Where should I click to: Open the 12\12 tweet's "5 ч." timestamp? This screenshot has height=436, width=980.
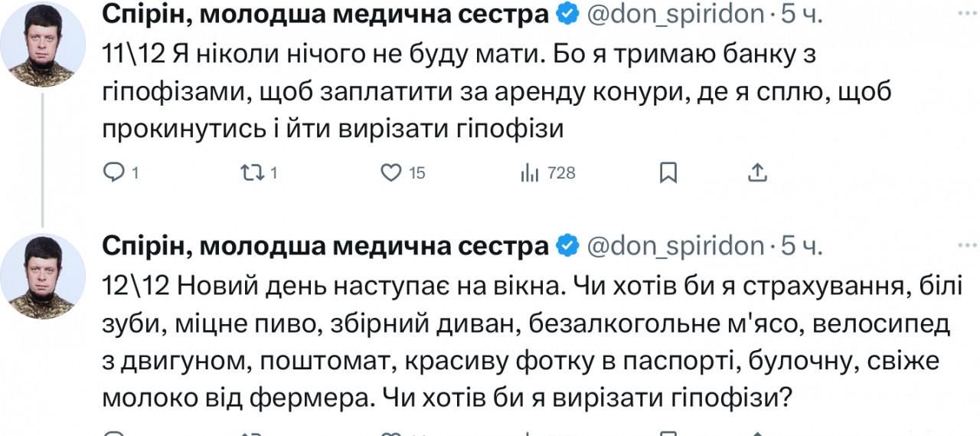click(802, 245)
